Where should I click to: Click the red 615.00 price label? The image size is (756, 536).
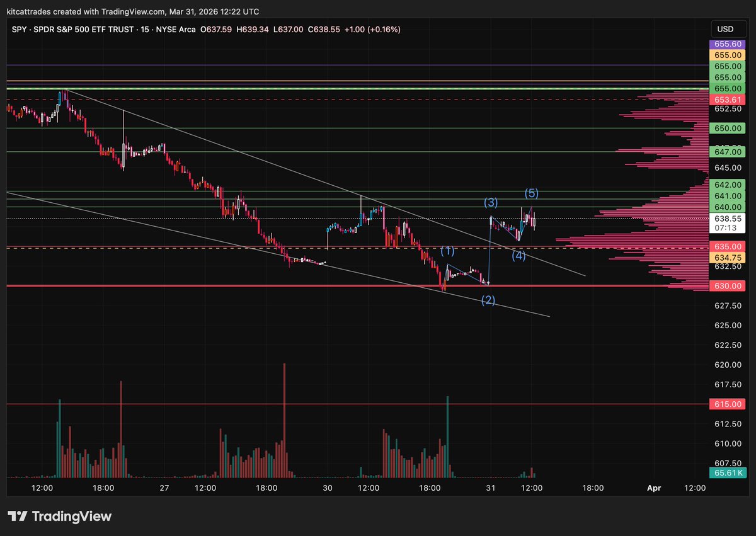click(x=727, y=404)
